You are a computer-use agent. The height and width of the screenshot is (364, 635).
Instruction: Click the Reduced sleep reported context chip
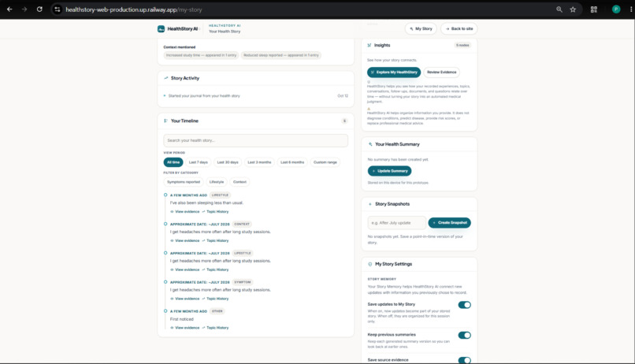(281, 55)
